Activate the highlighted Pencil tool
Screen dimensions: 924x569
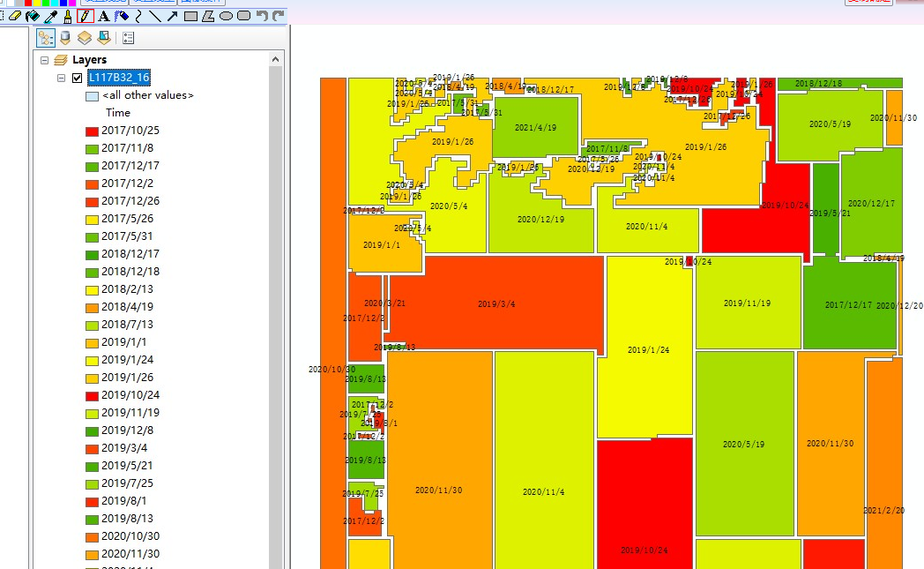[x=85, y=16]
